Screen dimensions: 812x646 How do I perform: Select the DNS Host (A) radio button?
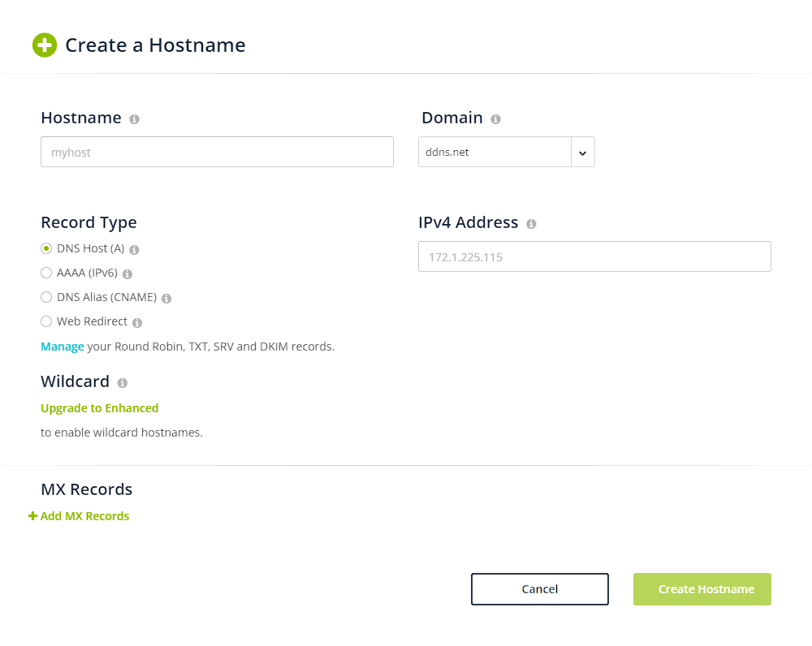point(46,248)
